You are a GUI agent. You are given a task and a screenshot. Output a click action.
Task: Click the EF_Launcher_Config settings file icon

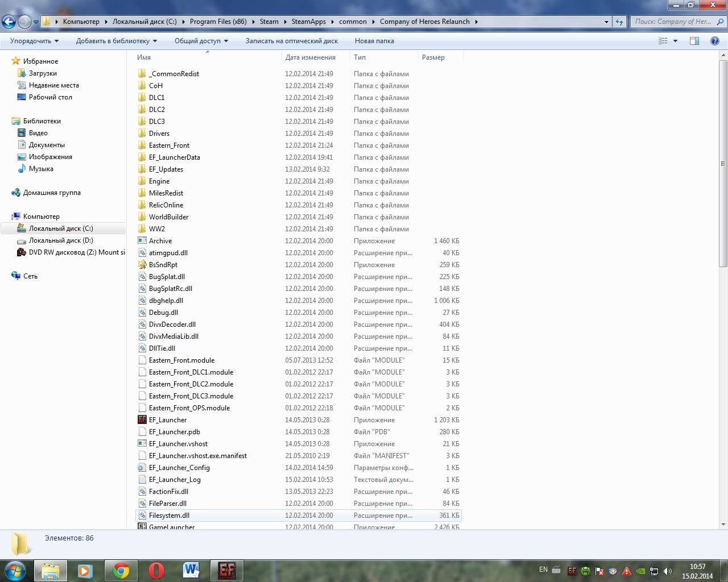coord(142,468)
